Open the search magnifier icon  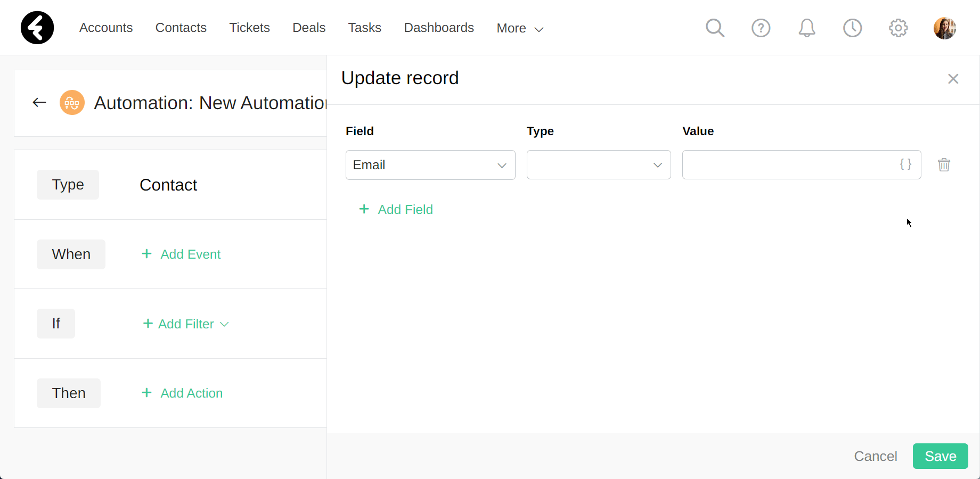pos(715,28)
